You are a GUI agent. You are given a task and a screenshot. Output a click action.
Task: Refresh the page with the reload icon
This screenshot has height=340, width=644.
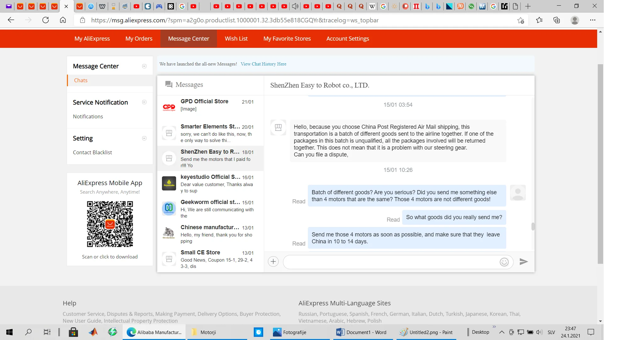click(46, 20)
